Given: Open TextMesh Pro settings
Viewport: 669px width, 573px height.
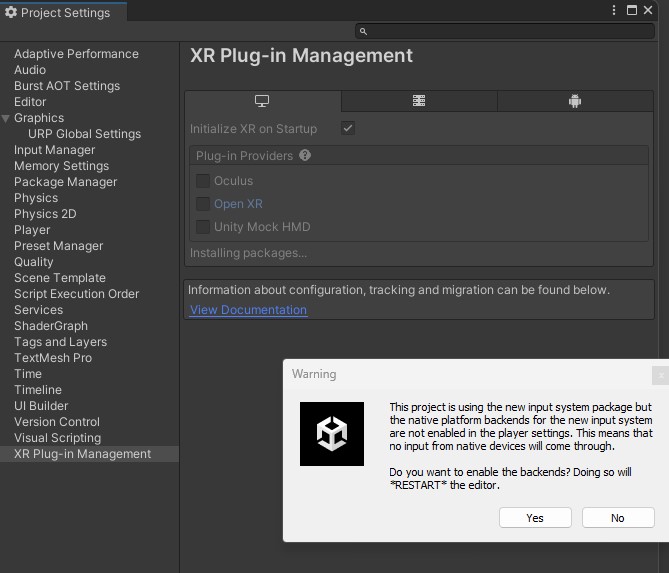Looking at the screenshot, I should pyautogui.click(x=53, y=358).
